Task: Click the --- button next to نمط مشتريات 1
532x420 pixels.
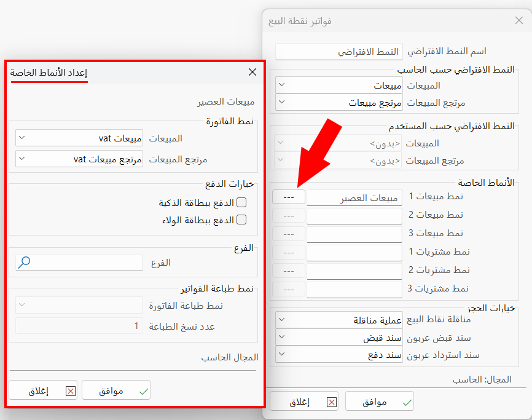Action: click(288, 252)
